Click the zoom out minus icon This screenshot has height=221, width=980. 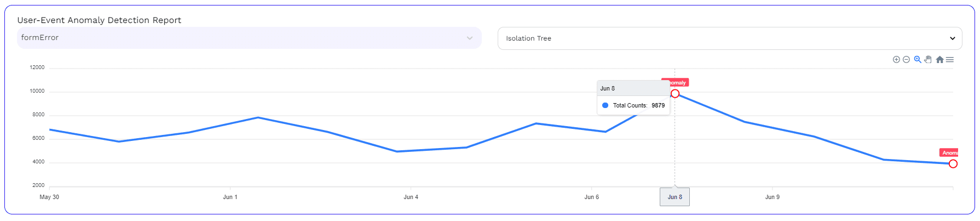pos(906,60)
